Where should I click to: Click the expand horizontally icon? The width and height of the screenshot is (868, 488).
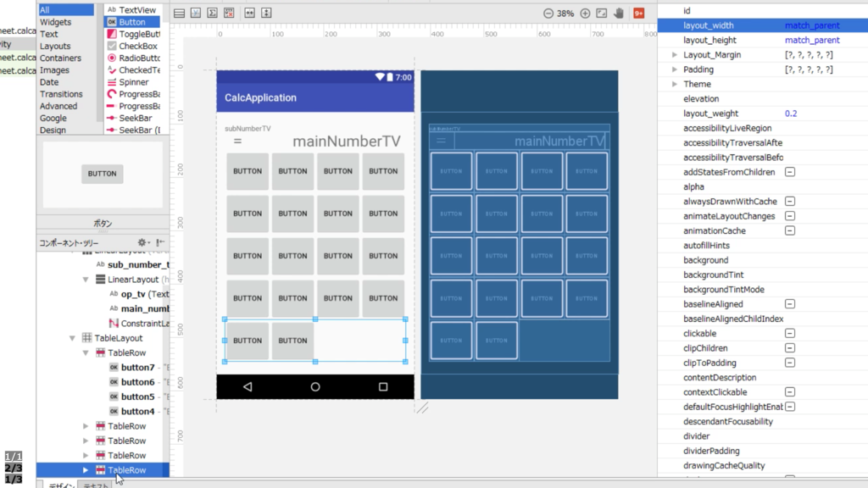point(250,13)
